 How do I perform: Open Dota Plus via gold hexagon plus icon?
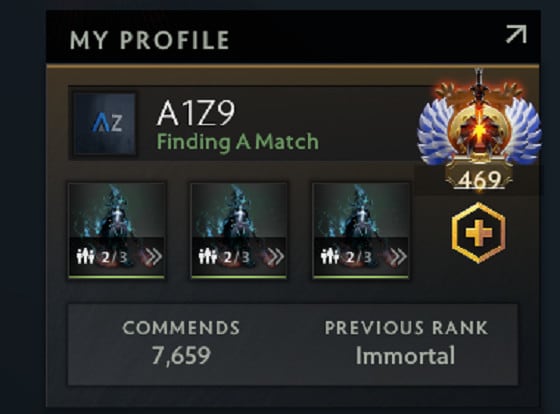click(479, 233)
